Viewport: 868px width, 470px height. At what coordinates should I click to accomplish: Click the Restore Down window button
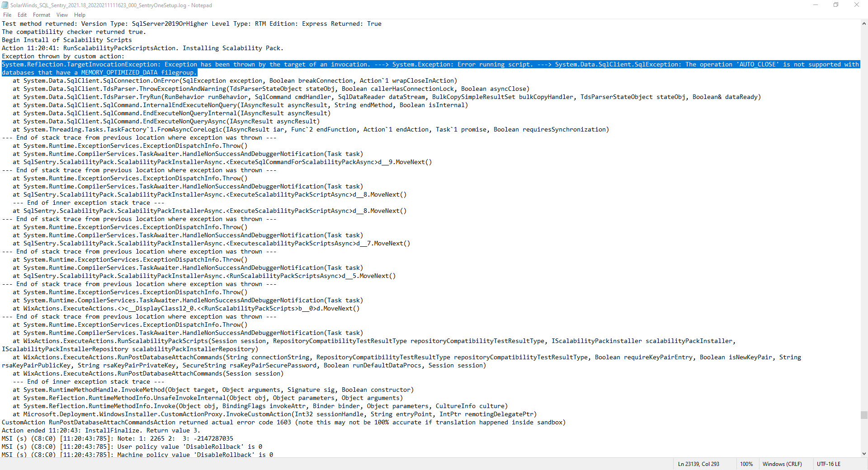pyautogui.click(x=836, y=5)
